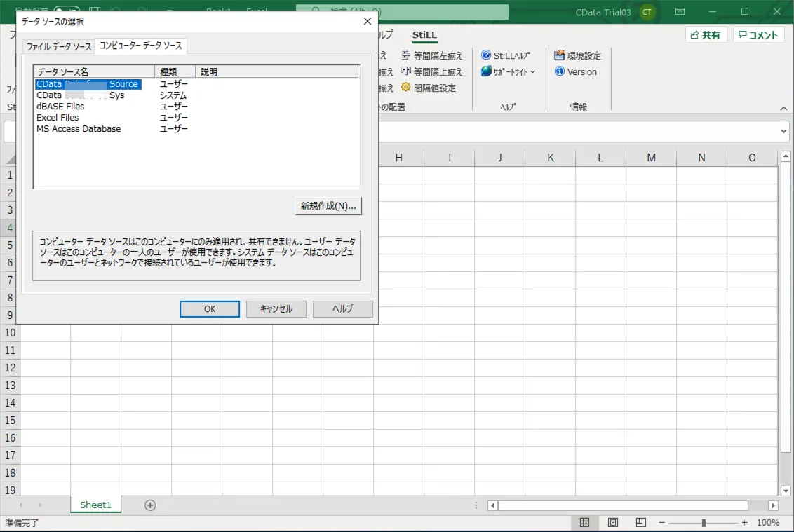This screenshot has width=794, height=532.
Task: Select the MS Access Database entry
Action: [78, 128]
